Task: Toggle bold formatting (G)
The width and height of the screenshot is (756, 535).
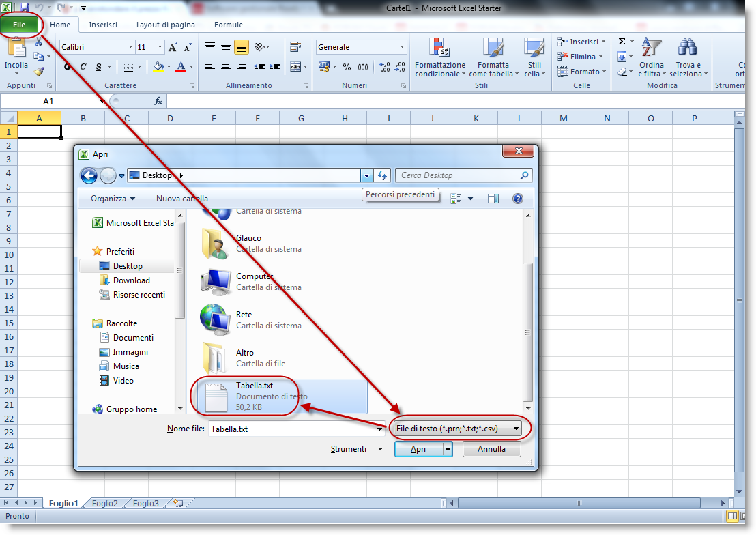Action: coord(67,67)
